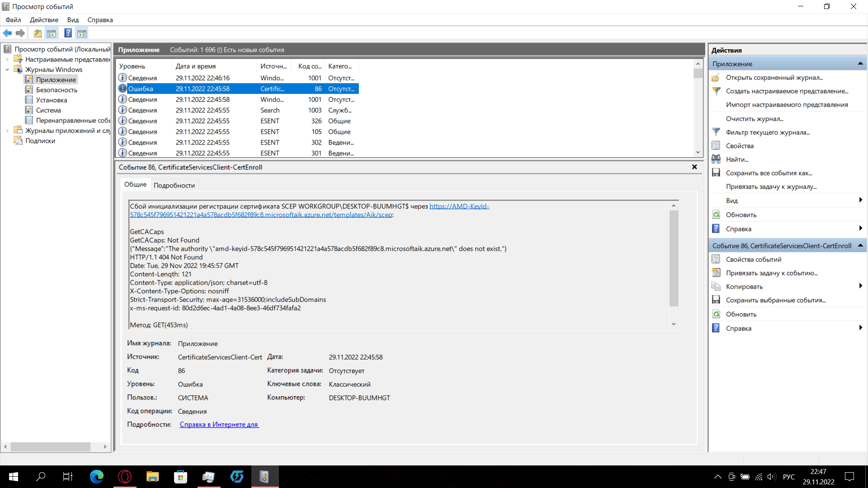This screenshot has height=488, width=868.
Task: Collapse Журналы Windows node
Action: point(7,70)
